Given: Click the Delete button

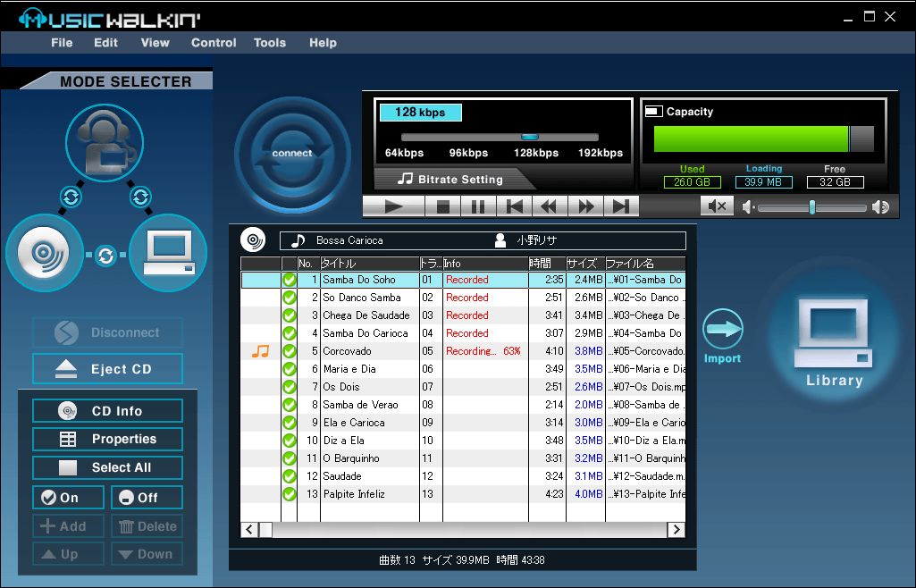Looking at the screenshot, I should pyautogui.click(x=147, y=526).
